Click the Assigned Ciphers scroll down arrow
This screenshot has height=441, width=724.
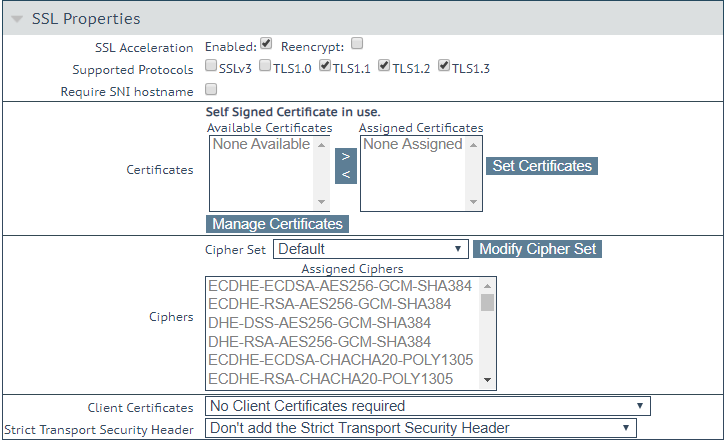(x=487, y=380)
